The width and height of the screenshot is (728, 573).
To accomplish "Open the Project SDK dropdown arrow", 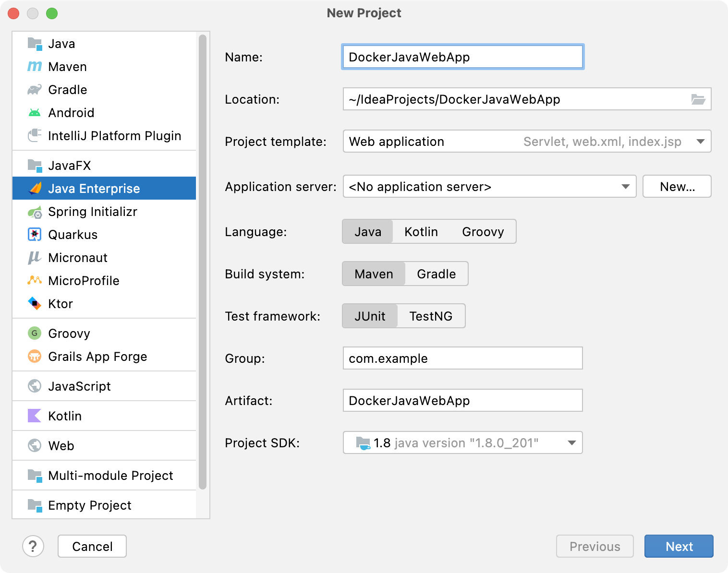I will point(572,443).
